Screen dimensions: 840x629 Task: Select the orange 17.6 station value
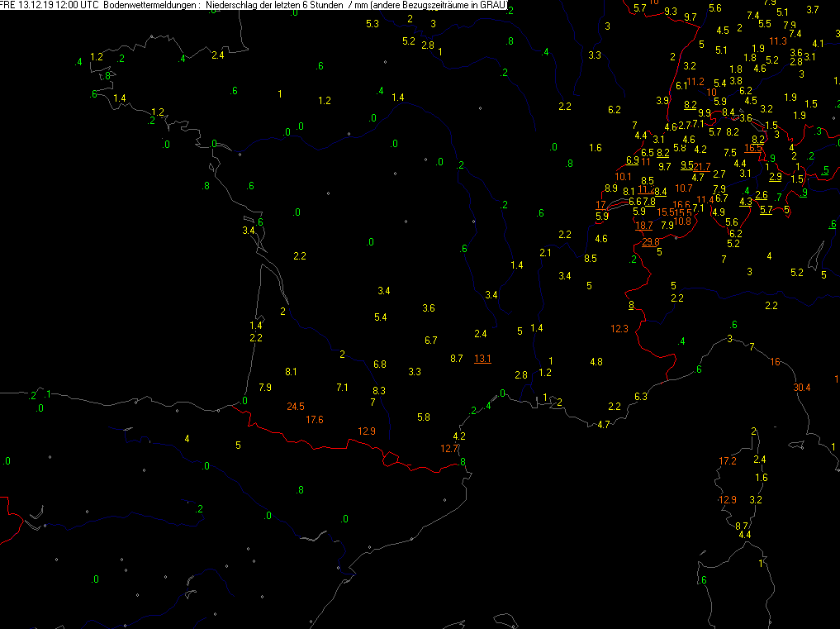pyautogui.click(x=314, y=420)
